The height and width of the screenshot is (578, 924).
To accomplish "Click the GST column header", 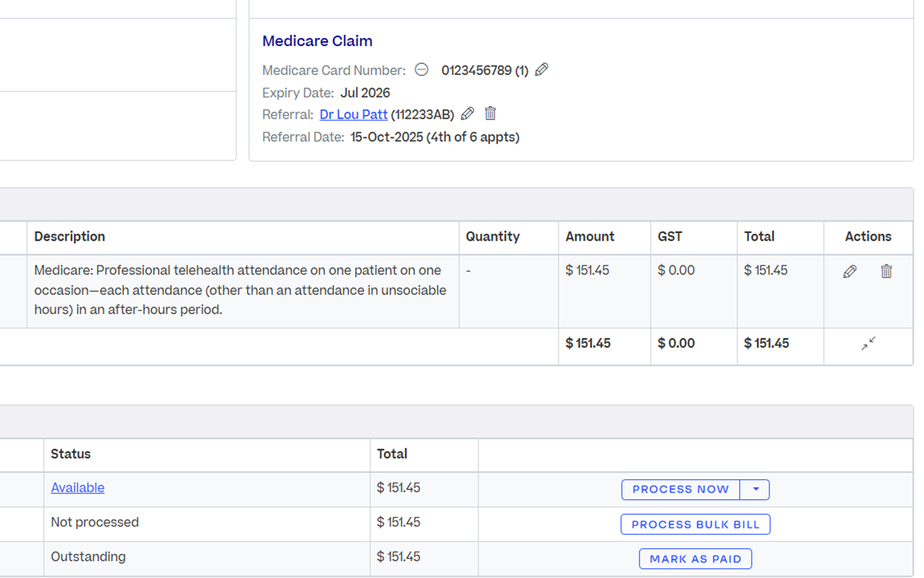I will tap(669, 237).
